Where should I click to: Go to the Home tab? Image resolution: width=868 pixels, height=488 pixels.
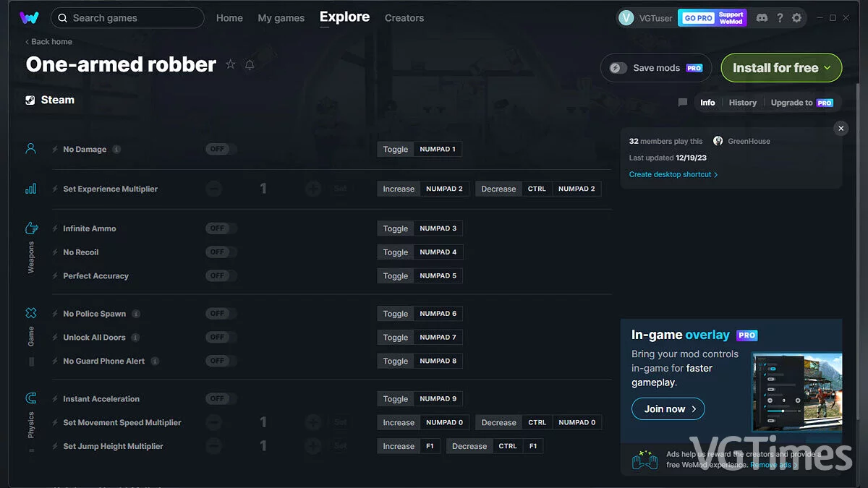click(x=229, y=18)
